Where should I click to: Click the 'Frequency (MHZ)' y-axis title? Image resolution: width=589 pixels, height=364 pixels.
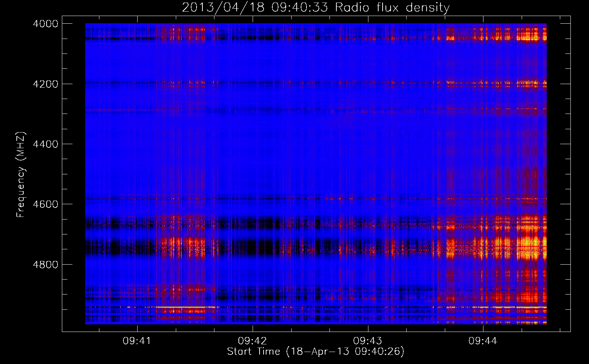pos(21,175)
